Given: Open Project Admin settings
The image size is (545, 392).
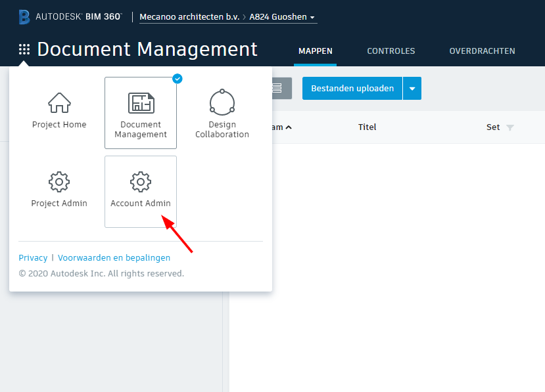Looking at the screenshot, I should pyautogui.click(x=59, y=191).
